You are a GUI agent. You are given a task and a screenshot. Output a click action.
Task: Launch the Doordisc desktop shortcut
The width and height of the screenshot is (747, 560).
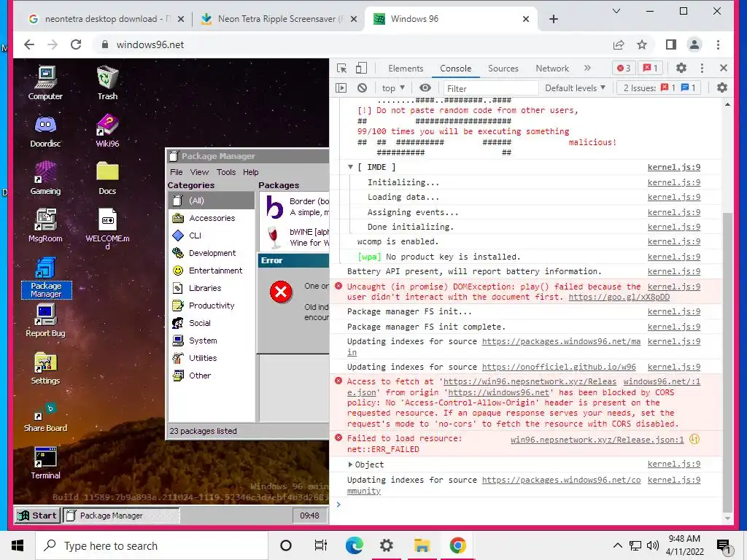pos(45,131)
